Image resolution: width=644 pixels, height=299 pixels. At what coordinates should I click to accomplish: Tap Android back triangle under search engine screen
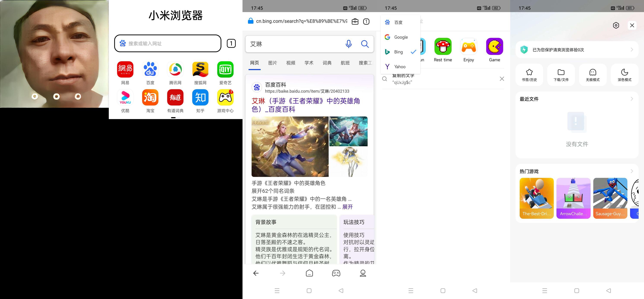point(475,291)
